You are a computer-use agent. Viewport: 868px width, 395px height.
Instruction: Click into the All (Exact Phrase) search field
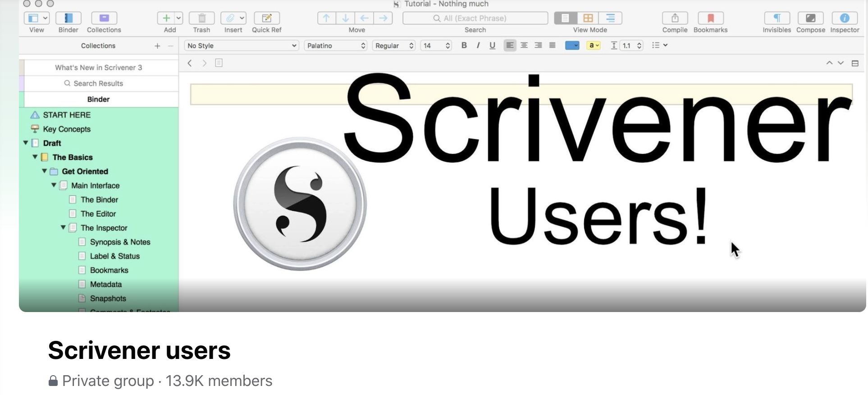(x=475, y=18)
